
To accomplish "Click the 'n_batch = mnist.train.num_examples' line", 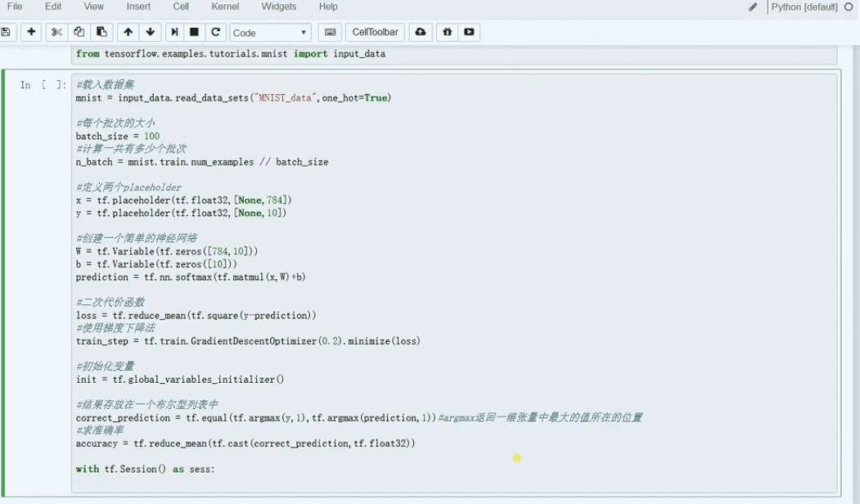I will pyautogui.click(x=202, y=162).
